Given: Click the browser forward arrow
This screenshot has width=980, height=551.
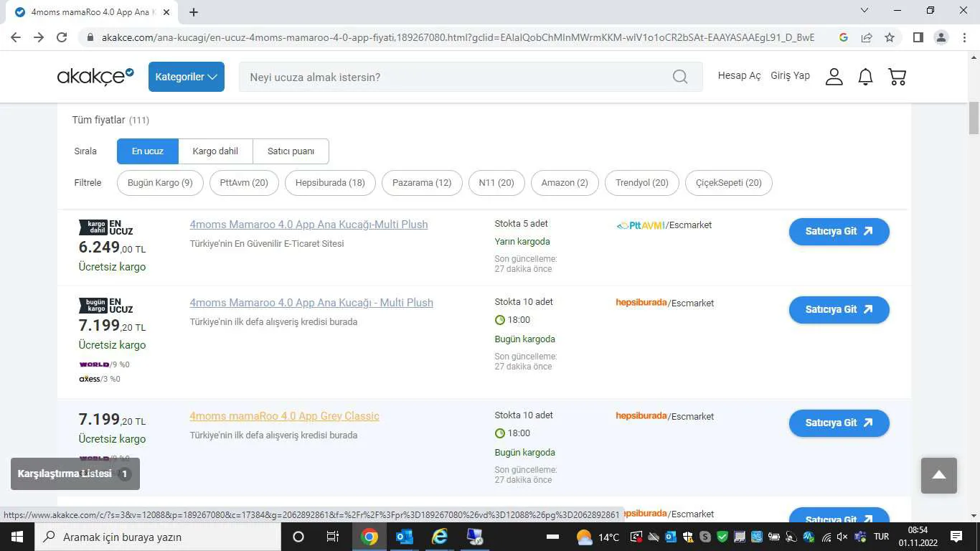Looking at the screenshot, I should 39,37.
